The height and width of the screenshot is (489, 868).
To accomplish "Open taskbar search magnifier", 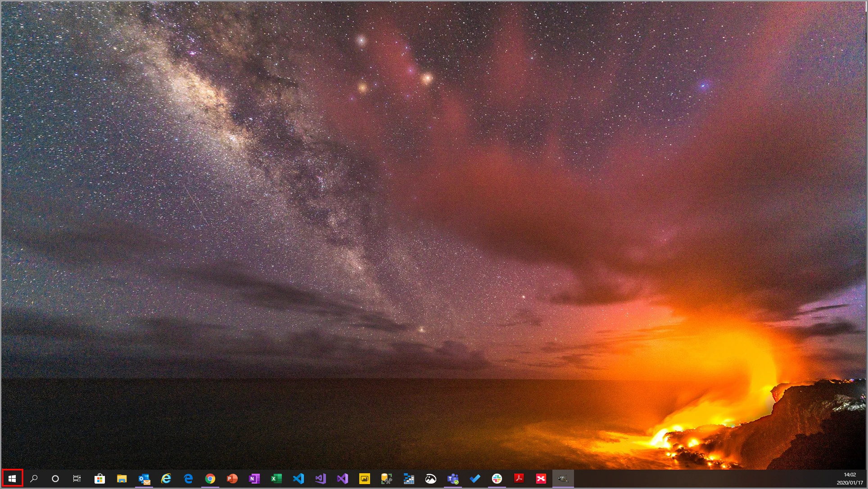I will coord(34,479).
